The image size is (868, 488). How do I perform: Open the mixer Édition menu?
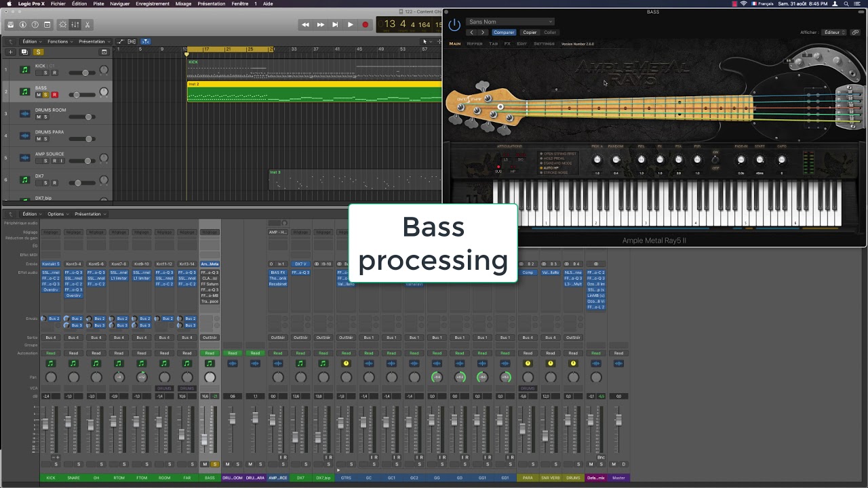[33, 213]
